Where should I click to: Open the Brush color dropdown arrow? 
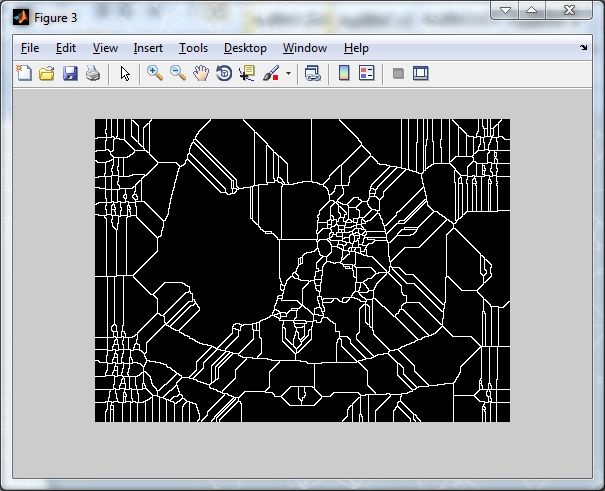click(x=288, y=73)
